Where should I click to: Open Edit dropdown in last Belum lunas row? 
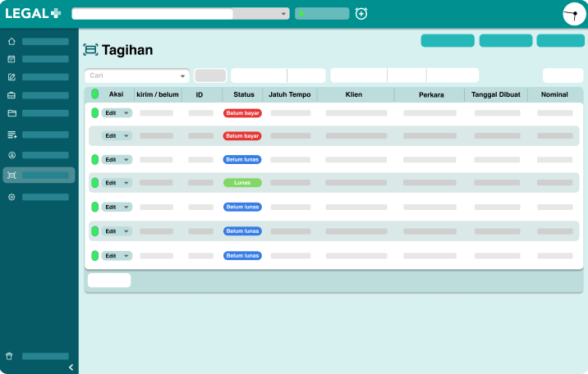117,256
